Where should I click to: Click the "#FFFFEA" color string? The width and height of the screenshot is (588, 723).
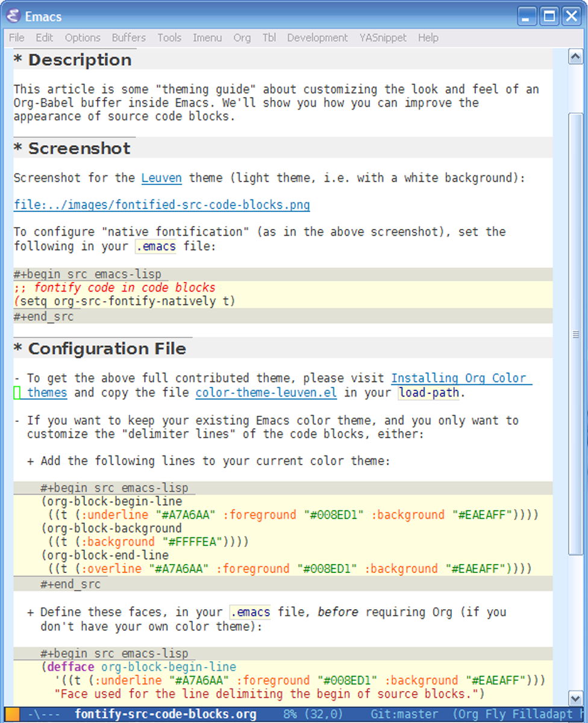[x=193, y=542]
